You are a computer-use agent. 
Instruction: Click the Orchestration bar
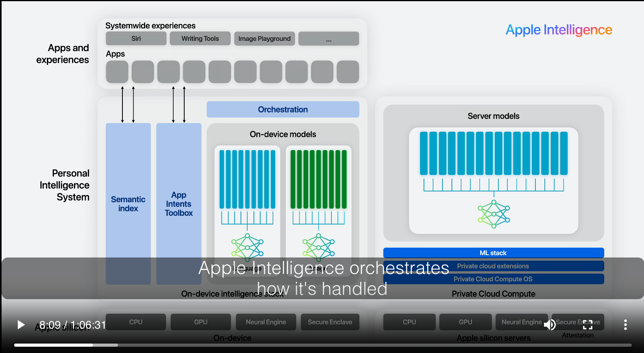[283, 110]
